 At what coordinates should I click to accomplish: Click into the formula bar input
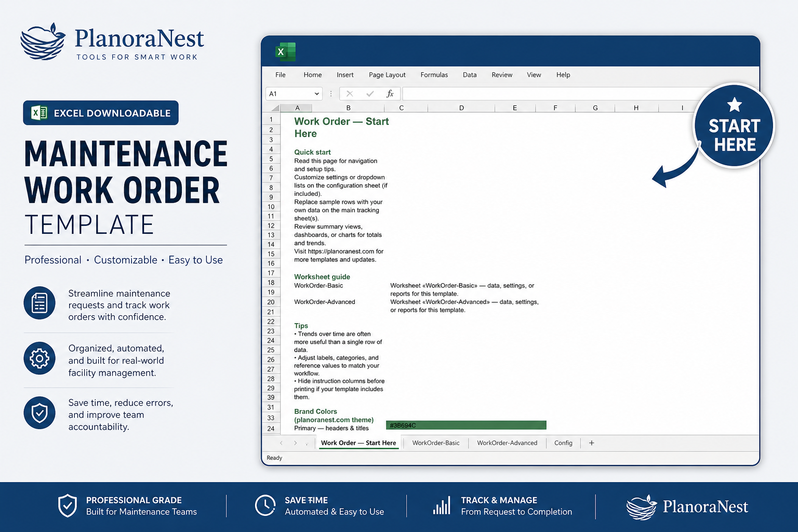point(551,94)
